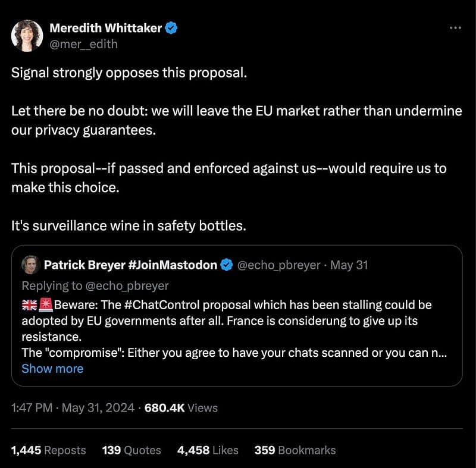Expand quoted tweet with Show more
The width and height of the screenshot is (476, 468).
click(x=52, y=369)
